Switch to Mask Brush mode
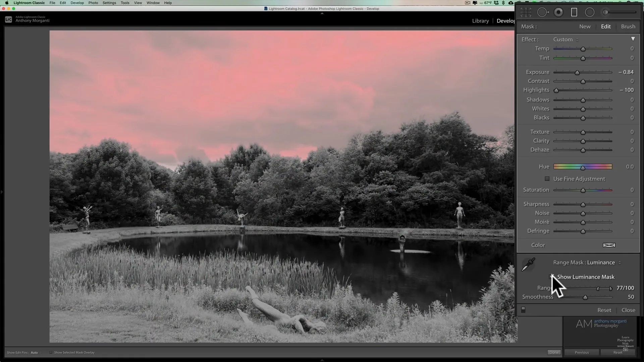This screenshot has width=644, height=362. 628,26
